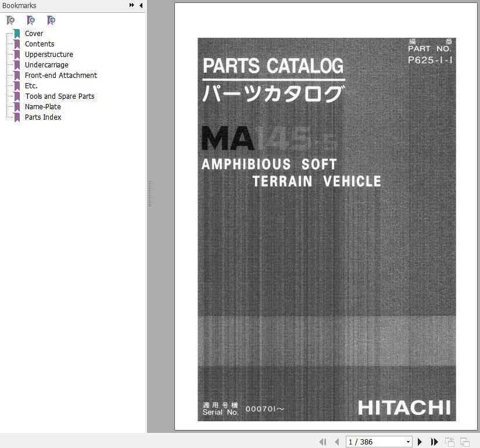Open the Cover bookmark
Image resolution: width=480 pixels, height=448 pixels.
34,33
